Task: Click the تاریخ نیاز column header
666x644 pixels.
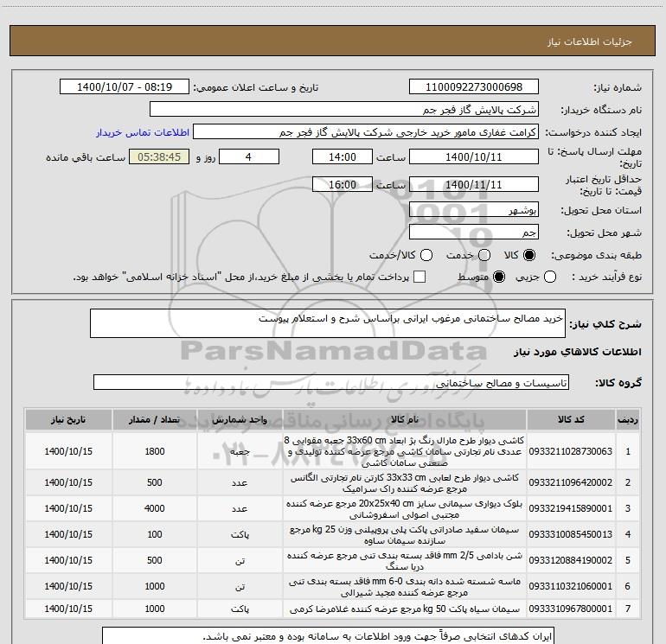Action: [68, 419]
